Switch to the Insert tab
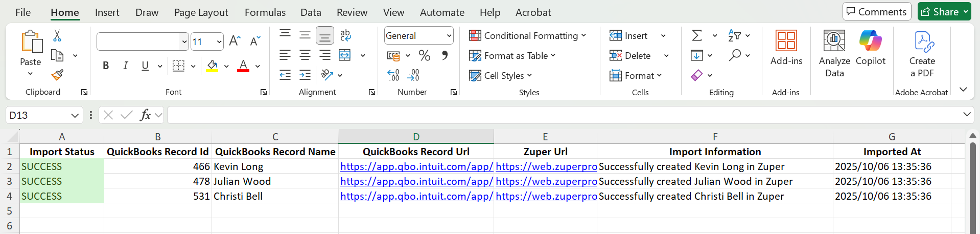The image size is (980, 234). [x=107, y=12]
